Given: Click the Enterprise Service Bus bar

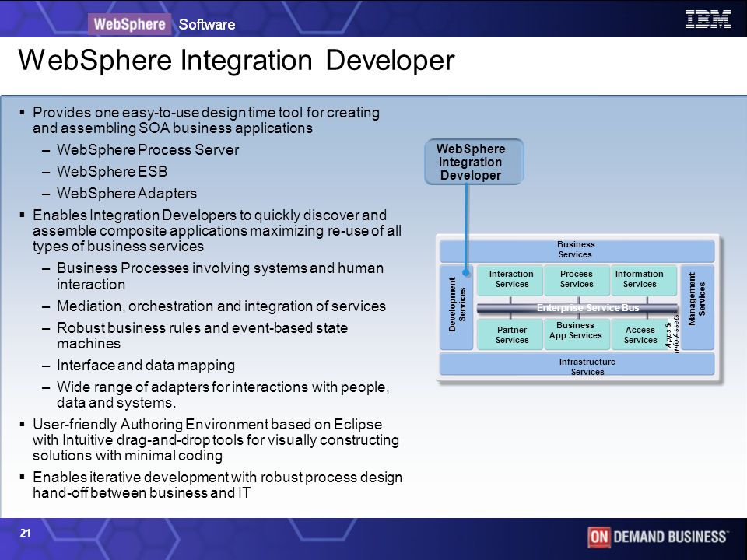Looking at the screenshot, I should (x=577, y=309).
